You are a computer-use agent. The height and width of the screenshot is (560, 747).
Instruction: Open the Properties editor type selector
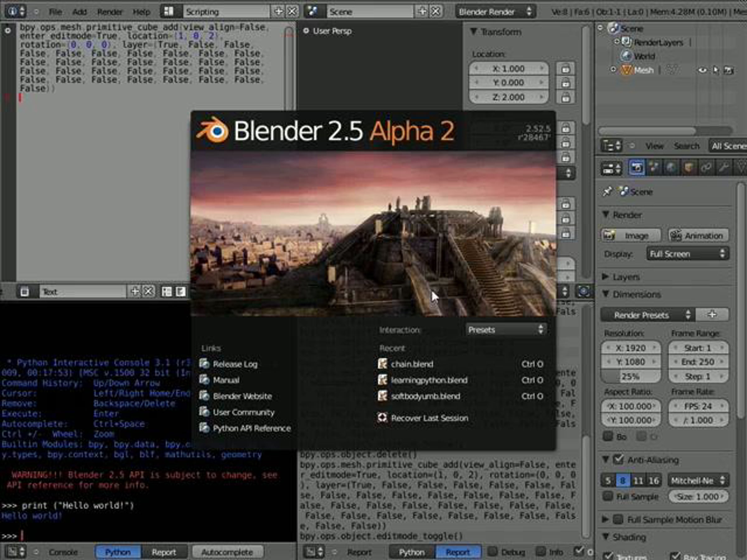point(611,168)
